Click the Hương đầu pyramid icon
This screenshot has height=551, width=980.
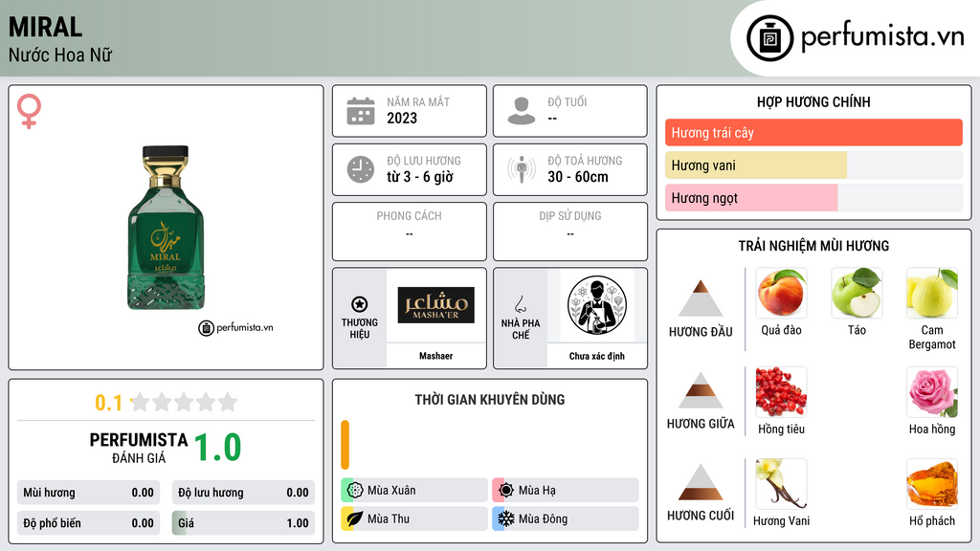pyautogui.click(x=701, y=298)
